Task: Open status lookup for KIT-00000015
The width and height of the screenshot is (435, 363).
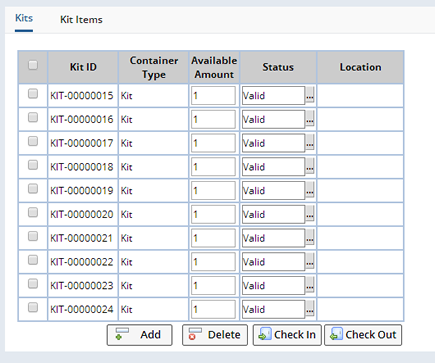Action: coord(310,96)
